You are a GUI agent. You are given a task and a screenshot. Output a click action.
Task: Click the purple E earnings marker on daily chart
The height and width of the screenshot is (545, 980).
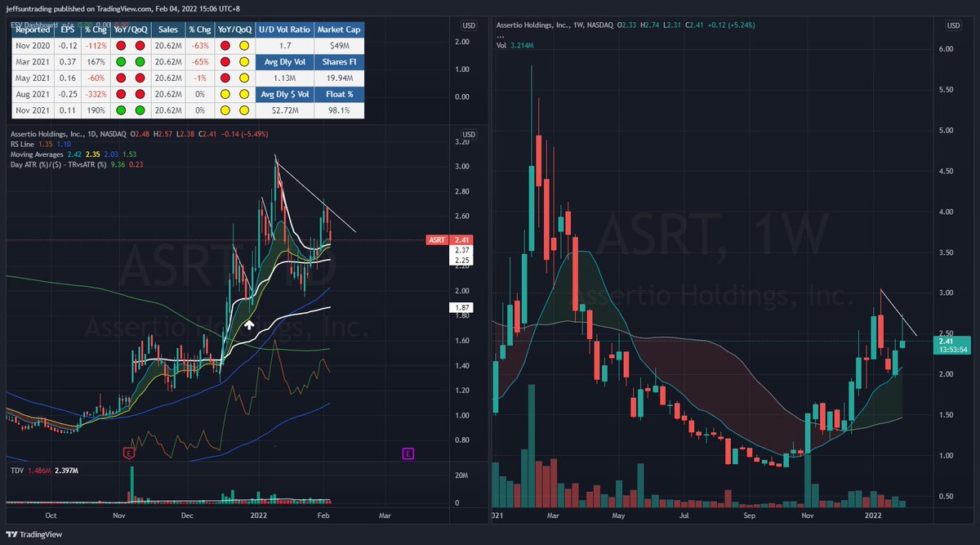point(408,453)
